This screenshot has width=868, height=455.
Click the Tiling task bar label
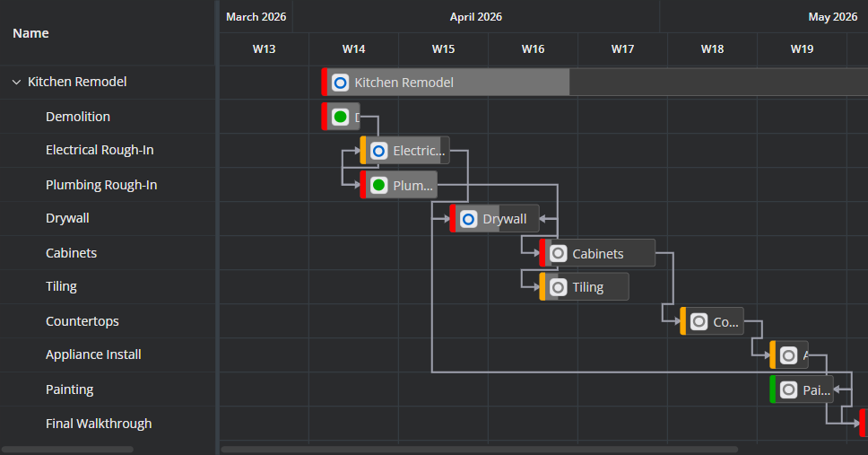point(588,287)
